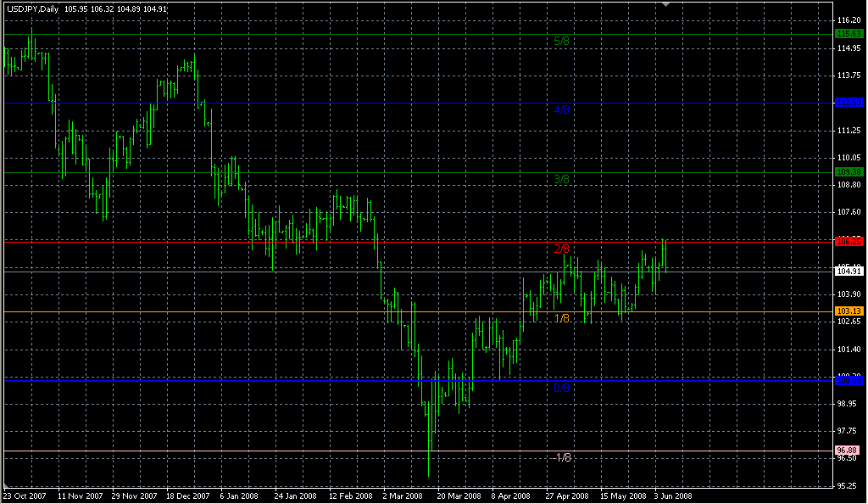Click the orange 1/8 level label
This screenshot has width=868, height=504.
[562, 318]
